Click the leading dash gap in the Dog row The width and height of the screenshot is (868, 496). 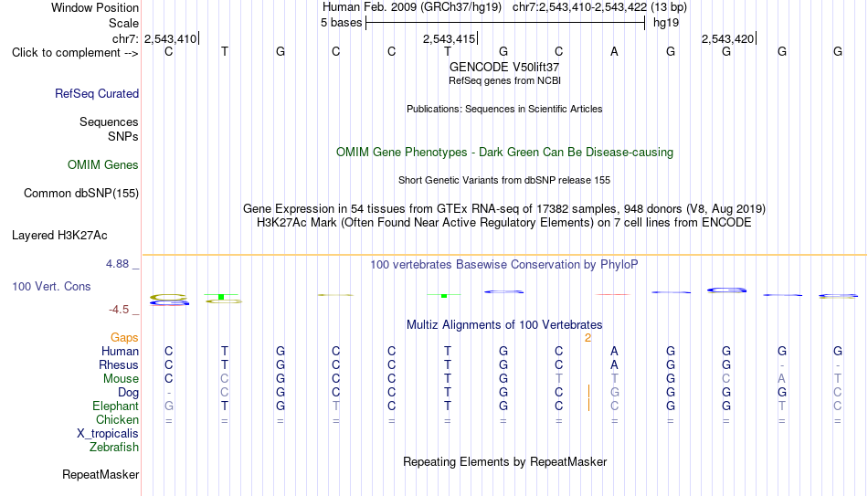tap(169, 393)
